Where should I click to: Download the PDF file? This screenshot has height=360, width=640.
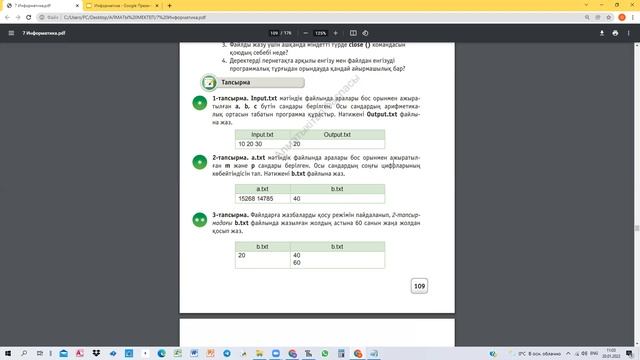[602, 33]
